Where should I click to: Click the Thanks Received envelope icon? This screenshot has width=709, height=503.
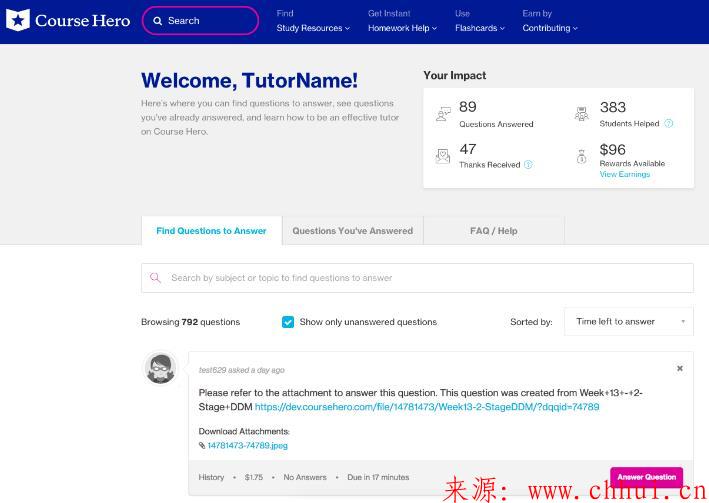click(443, 156)
